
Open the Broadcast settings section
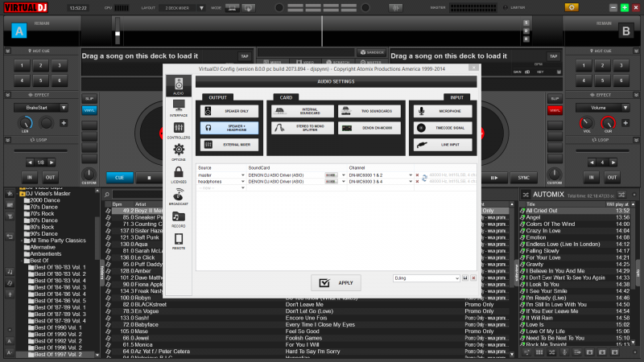tap(178, 197)
